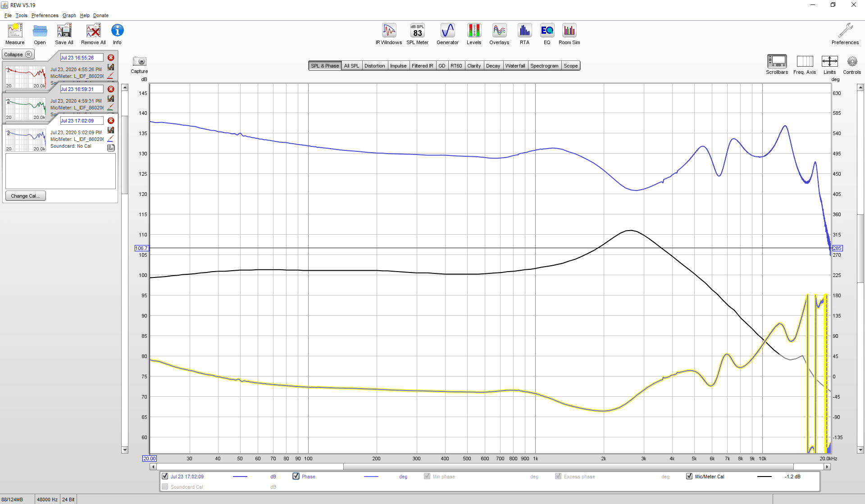Viewport: 865px width, 504px height.
Task: Open notes icon for third measurement
Action: point(111,148)
